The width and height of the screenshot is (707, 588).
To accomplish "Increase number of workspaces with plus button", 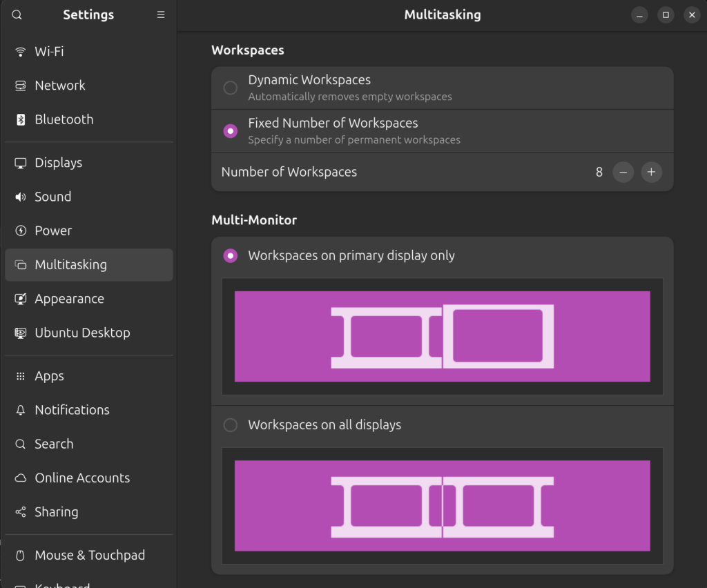I will (x=651, y=172).
